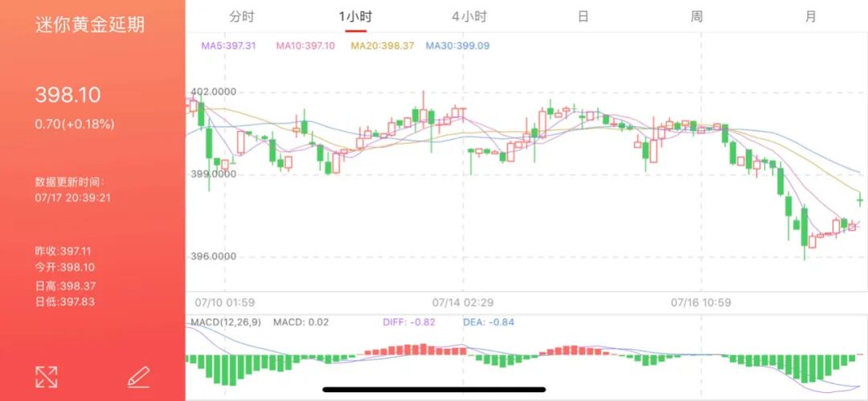Tap the timestamp 07/17 20:39:21
Screen dimensions: 868x401
pos(72,198)
